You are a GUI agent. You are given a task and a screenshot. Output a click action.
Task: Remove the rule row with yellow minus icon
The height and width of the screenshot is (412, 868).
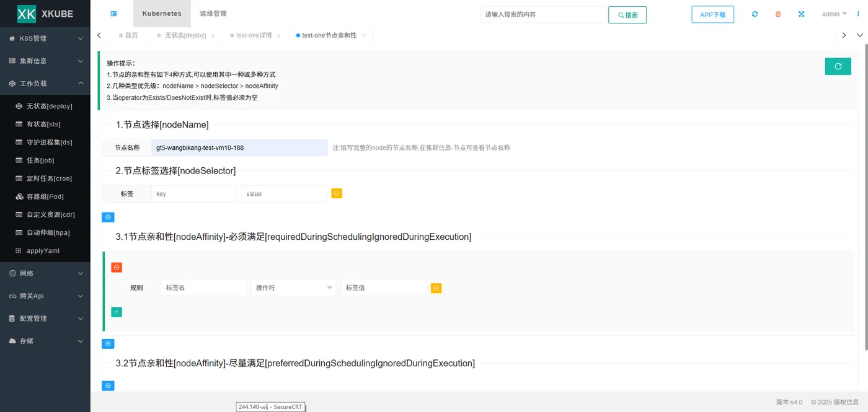click(436, 288)
